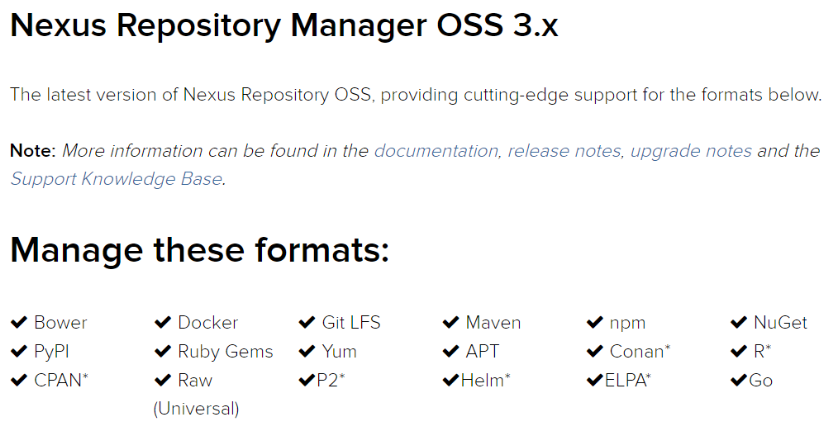
Task: Click the checkmark icon beside NuGet
Action: point(739,322)
